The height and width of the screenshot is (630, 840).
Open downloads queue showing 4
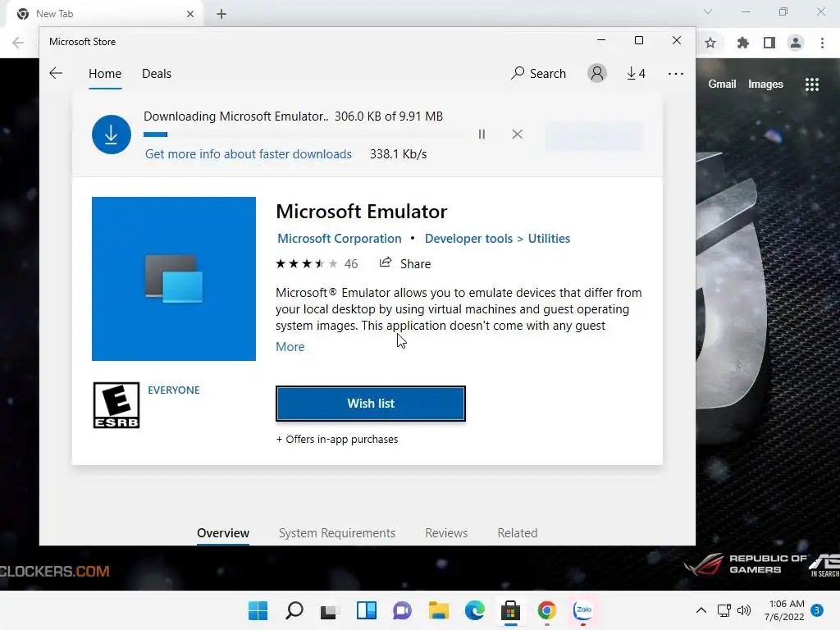click(x=636, y=73)
